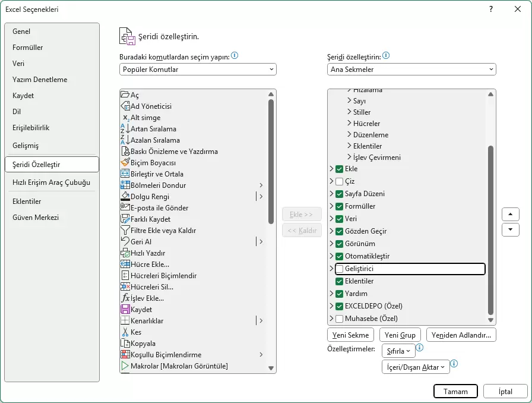Check the Çiz tab checkbox
Viewport: 532px width, 403px height.
coord(339,181)
